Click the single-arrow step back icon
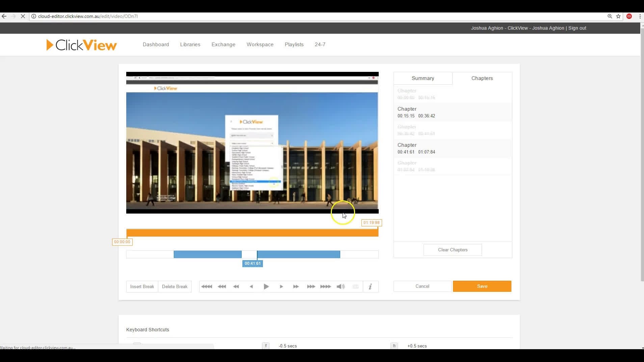The image size is (644, 362). (x=251, y=286)
